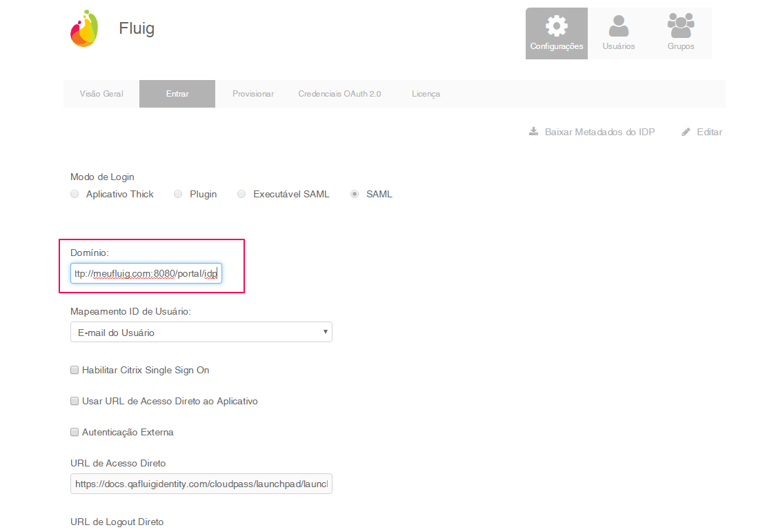Click the URL de Logout Direto label
The width and height of the screenshot is (783, 532).
[x=117, y=522]
